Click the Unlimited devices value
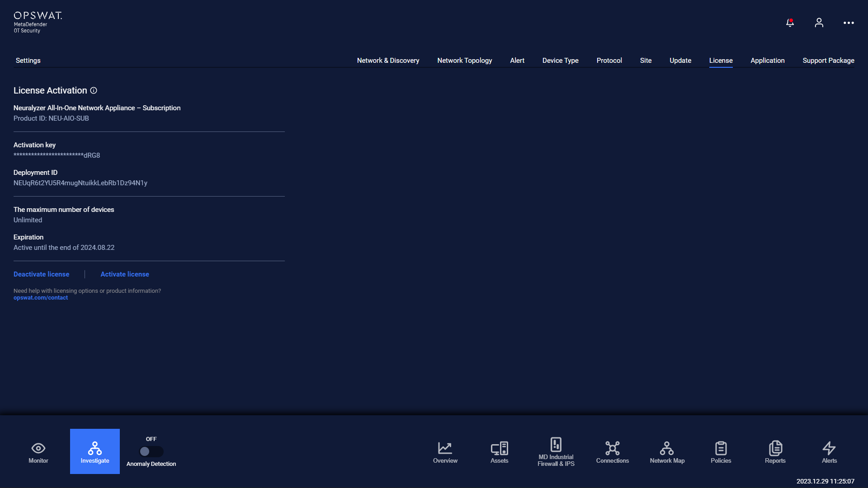Screen dimensions: 868x488 pyautogui.click(x=28, y=220)
